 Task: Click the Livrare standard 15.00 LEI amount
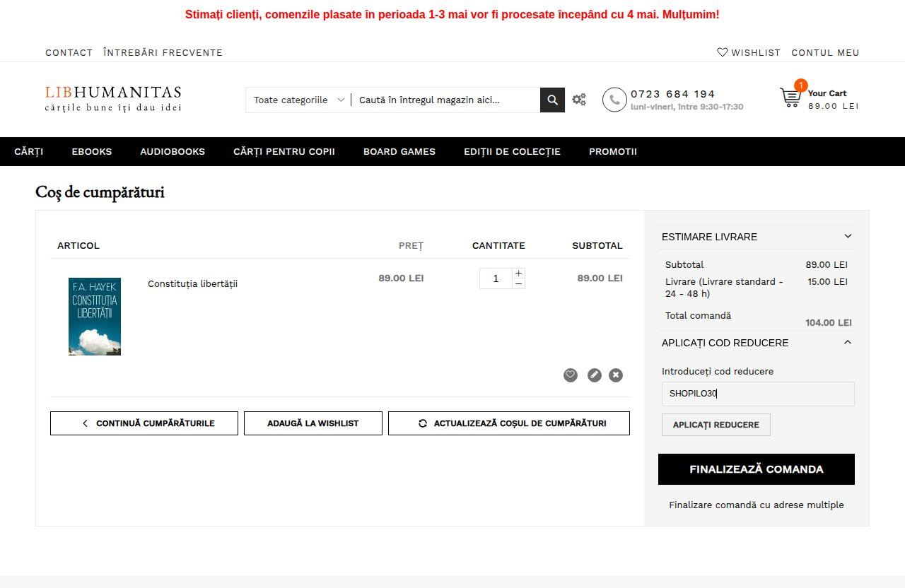[827, 281]
